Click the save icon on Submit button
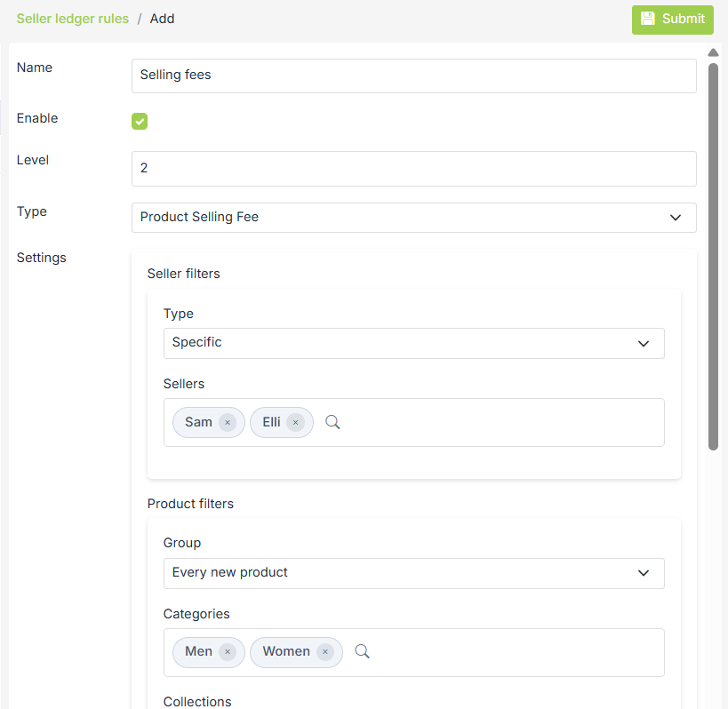Viewport: 728px width, 709px height. (x=648, y=19)
